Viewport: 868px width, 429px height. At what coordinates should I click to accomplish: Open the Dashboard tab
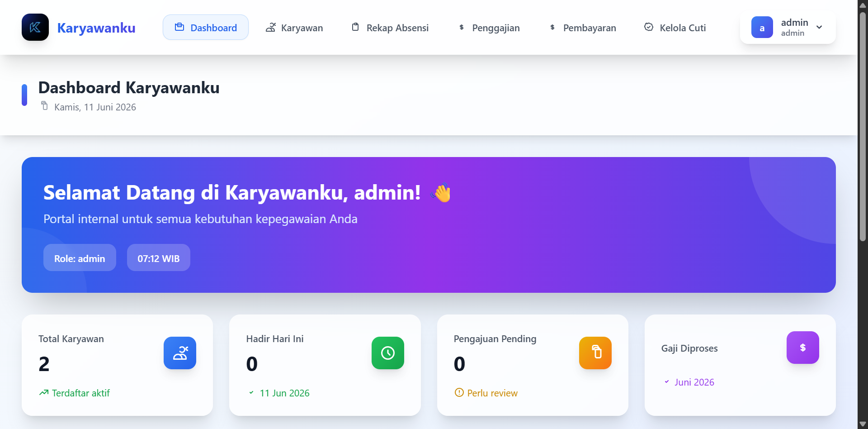tap(206, 27)
